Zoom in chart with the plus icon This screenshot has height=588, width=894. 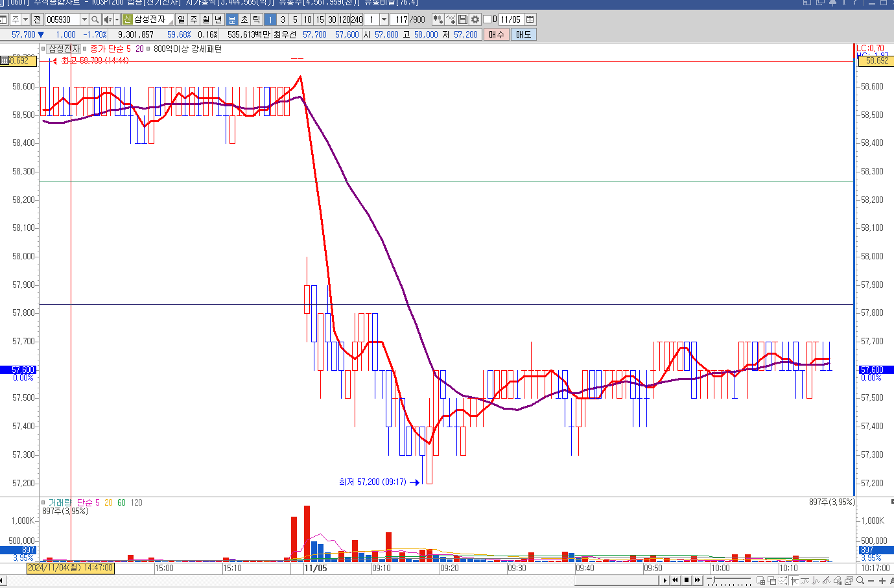882,581
